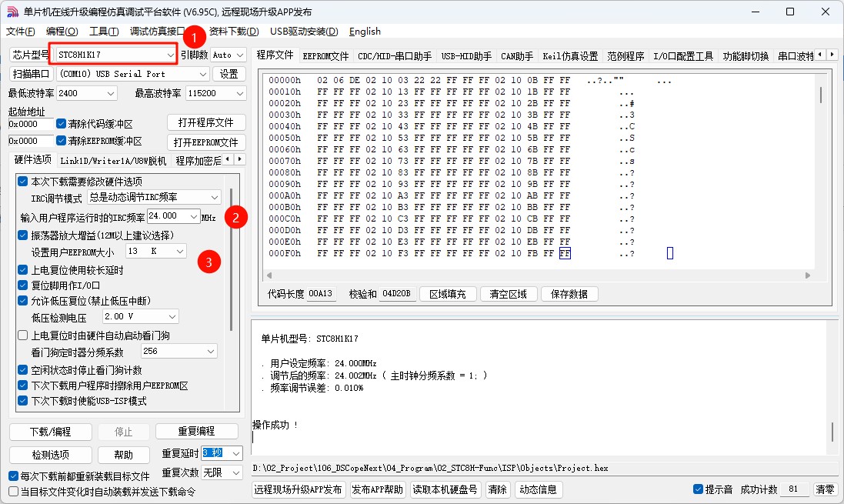Open the 资料下载(D) menu
The height and width of the screenshot is (504, 844).
coord(234,32)
